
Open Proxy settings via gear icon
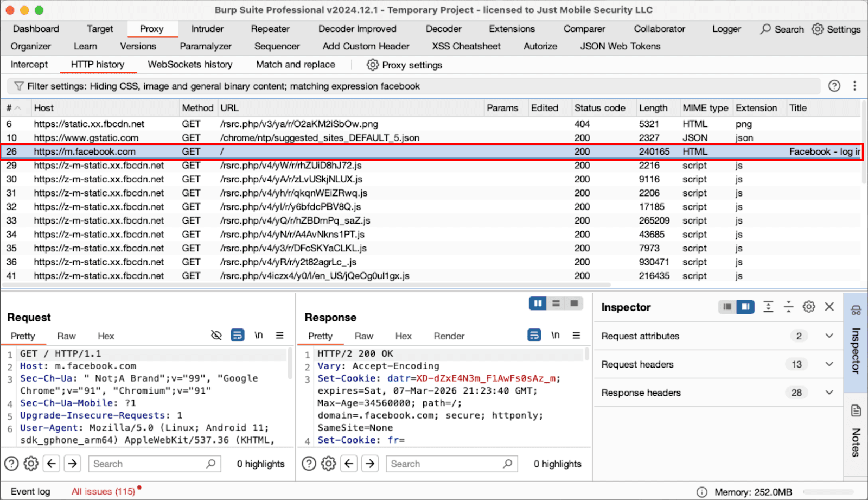coord(372,65)
